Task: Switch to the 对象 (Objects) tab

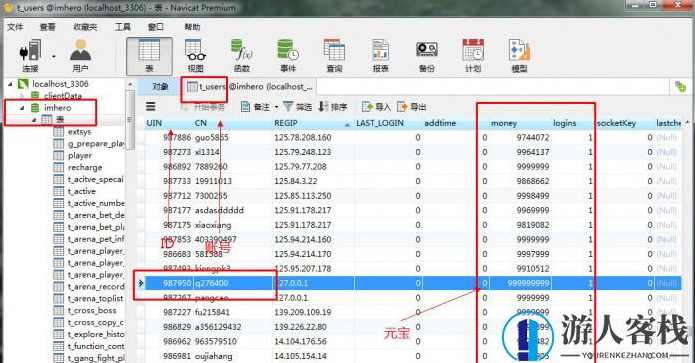Action: pos(160,86)
